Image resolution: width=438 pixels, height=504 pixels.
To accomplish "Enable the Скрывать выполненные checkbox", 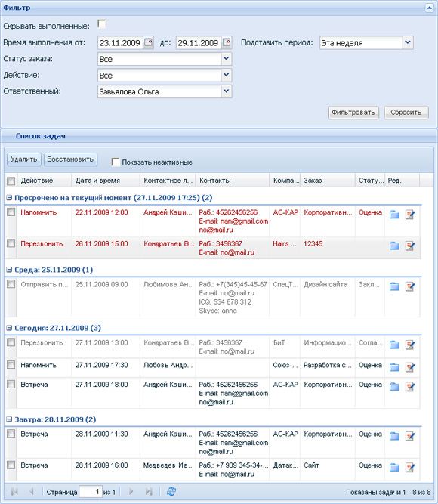I will (102, 24).
